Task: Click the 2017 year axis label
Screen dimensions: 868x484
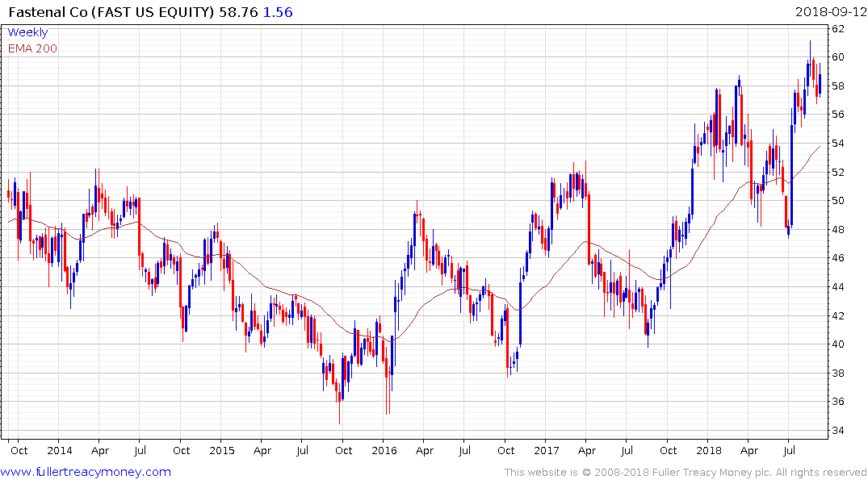Action: pyautogui.click(x=547, y=450)
